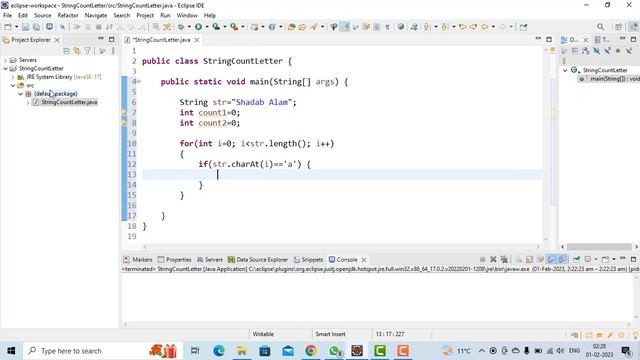
Task: Open the Window menu
Action: coord(187,16)
